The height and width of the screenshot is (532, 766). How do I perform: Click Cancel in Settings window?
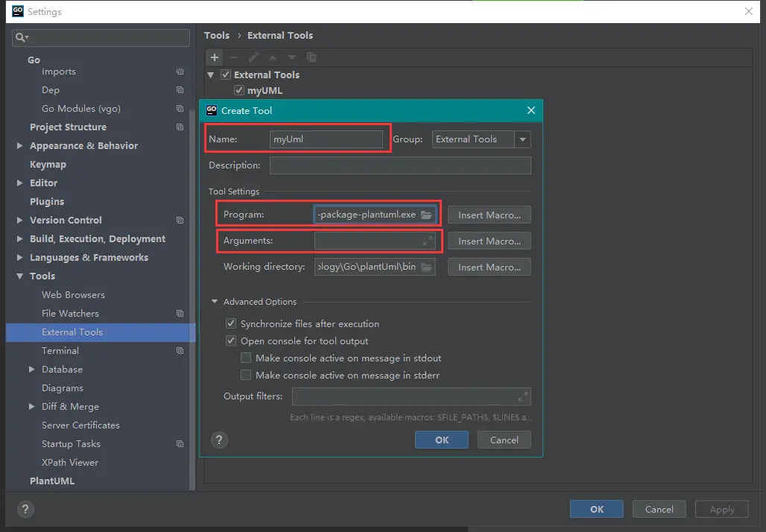click(659, 509)
